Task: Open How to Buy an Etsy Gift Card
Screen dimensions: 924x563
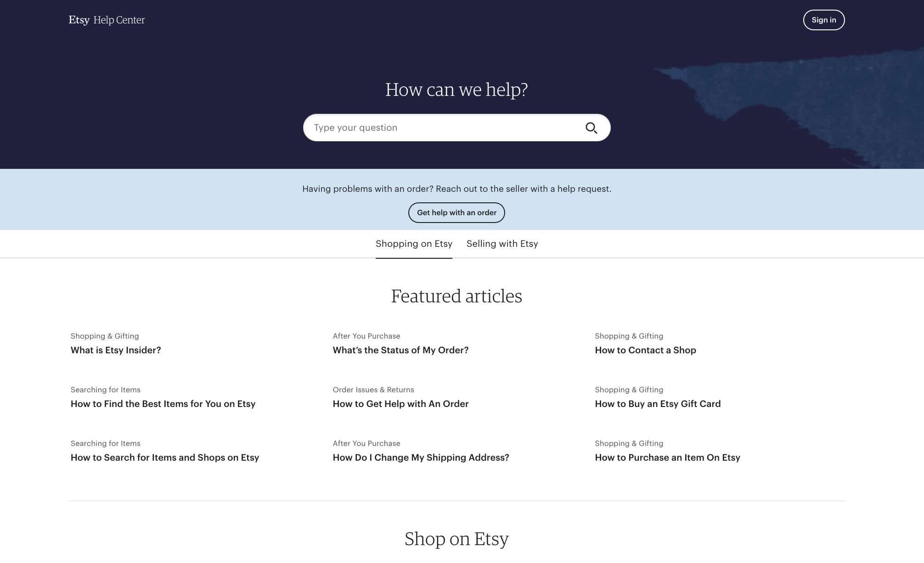Action: tap(658, 404)
